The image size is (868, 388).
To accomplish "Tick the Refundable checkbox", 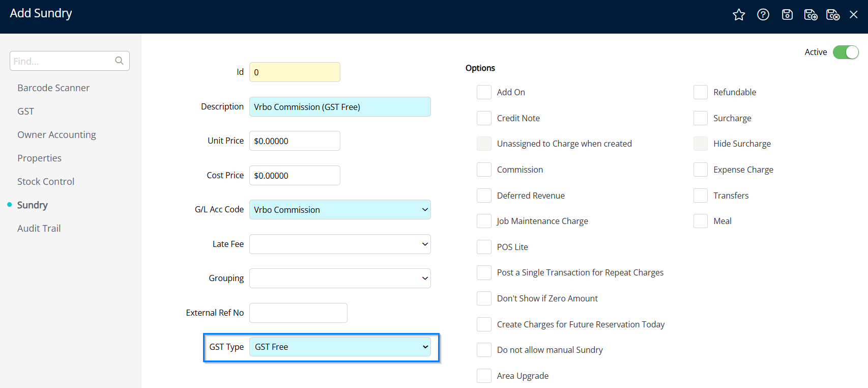I will point(700,92).
